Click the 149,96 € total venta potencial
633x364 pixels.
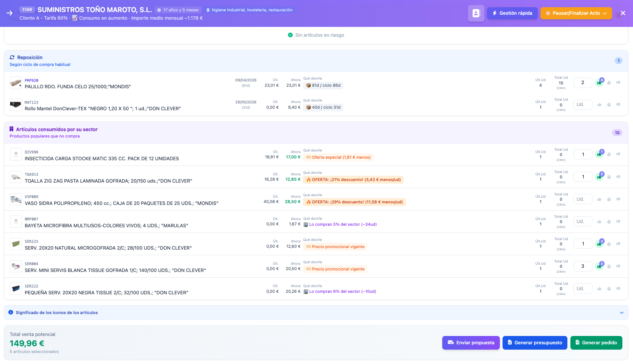point(27,344)
